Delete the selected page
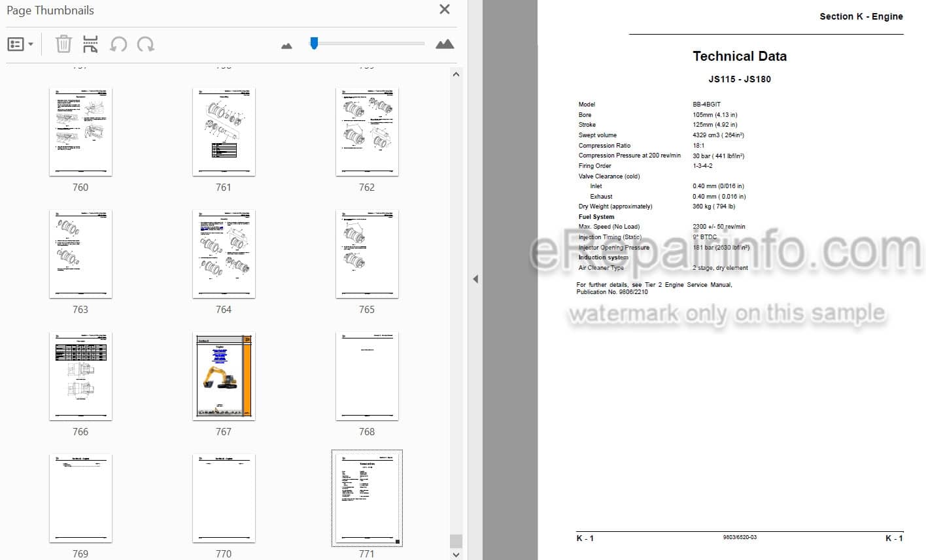Viewport: 926px width, 560px height. [63, 44]
